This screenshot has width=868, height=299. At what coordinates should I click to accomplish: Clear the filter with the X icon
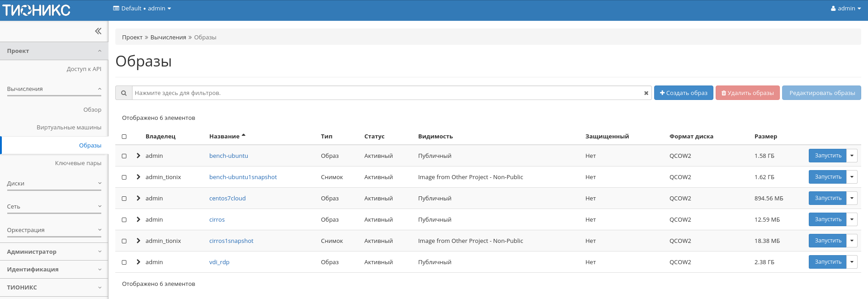pyautogui.click(x=646, y=93)
